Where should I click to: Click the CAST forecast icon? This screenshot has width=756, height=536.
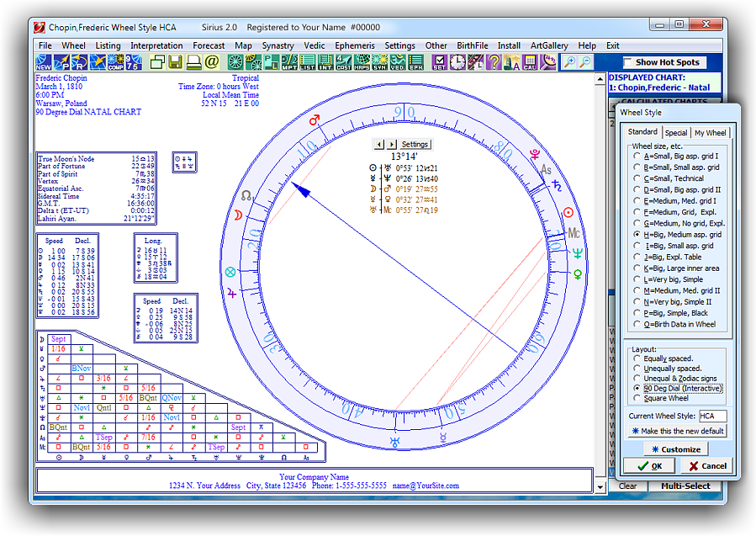343,62
